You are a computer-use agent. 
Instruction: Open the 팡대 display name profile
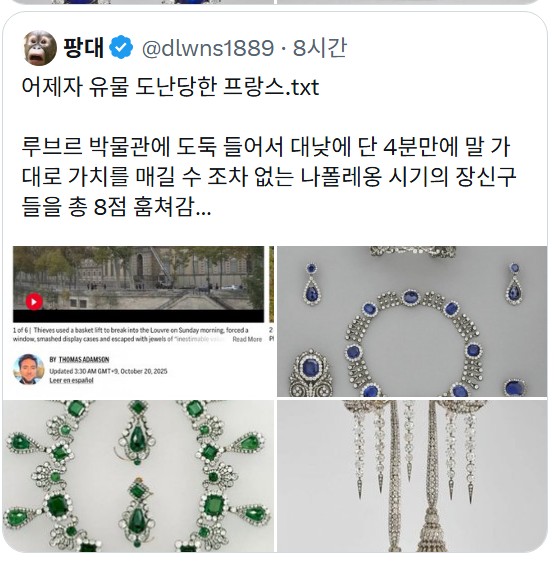point(84,48)
